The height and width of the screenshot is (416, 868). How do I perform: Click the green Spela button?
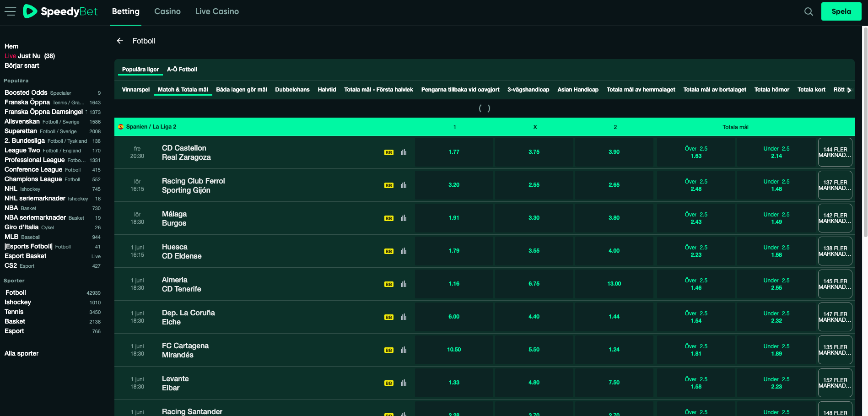tap(841, 11)
